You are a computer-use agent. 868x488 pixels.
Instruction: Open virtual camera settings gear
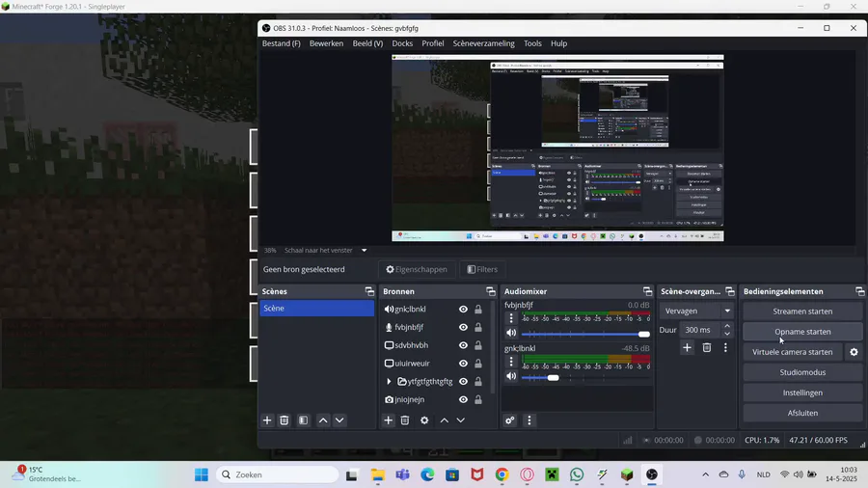854,352
